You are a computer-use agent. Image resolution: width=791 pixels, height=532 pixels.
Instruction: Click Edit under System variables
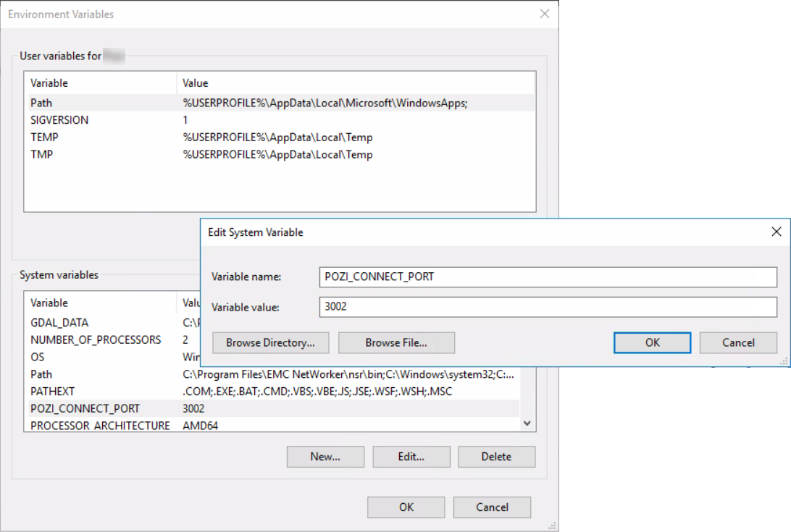pyautogui.click(x=411, y=456)
